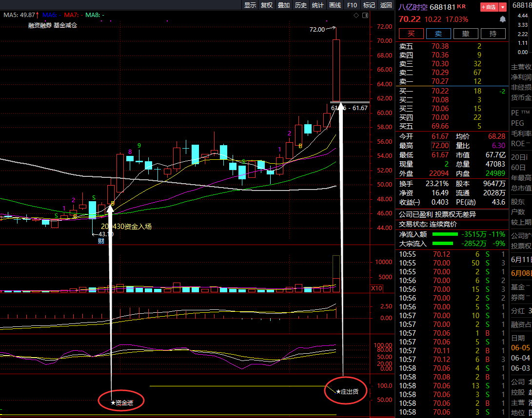The height and width of the screenshot is (418, 532).
Task: Click the green 9 marker on candle
Action: click(139, 146)
